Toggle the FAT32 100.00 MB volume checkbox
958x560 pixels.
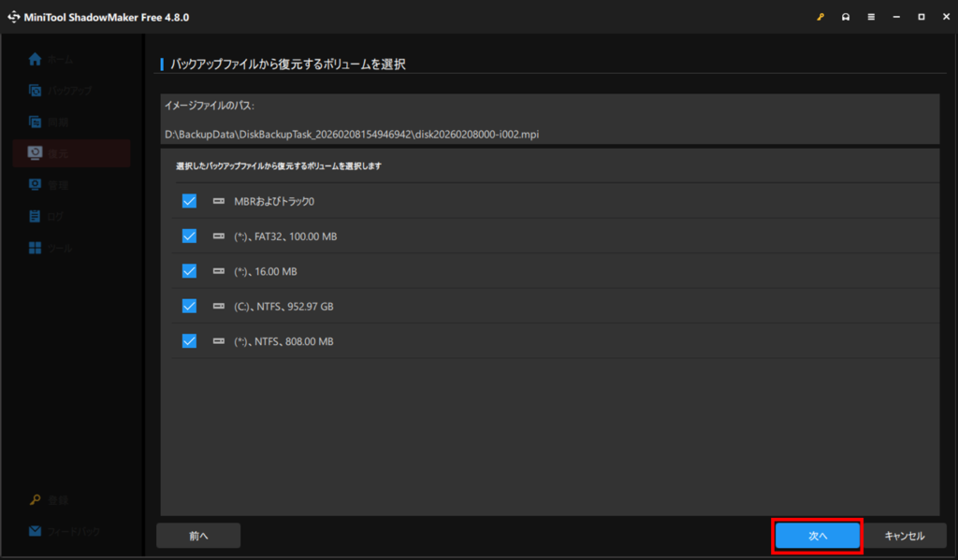[189, 237]
